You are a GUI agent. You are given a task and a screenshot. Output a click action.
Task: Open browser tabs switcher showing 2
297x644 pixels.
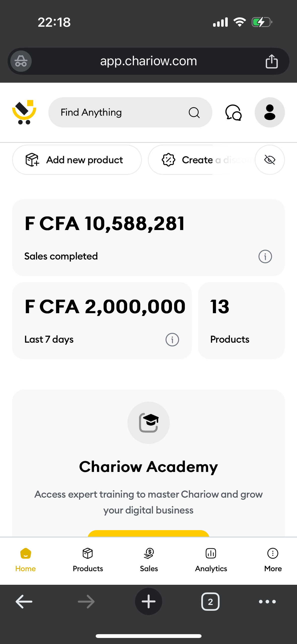coord(210,602)
